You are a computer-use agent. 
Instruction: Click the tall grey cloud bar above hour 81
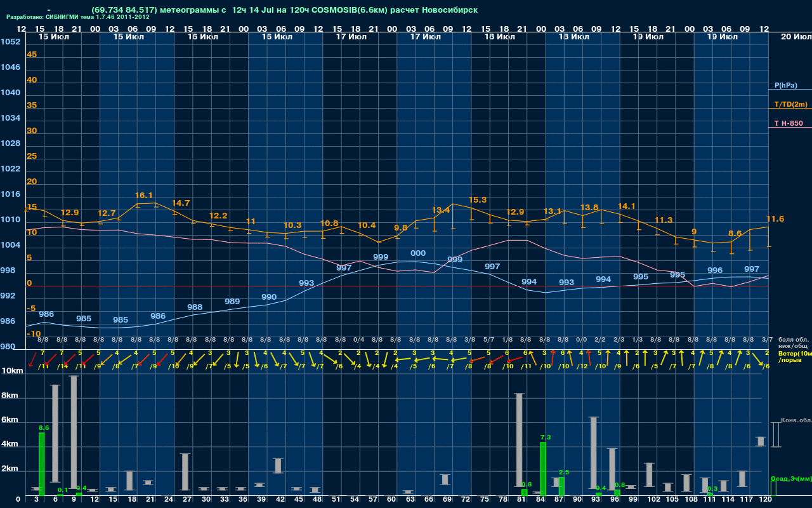pyautogui.click(x=520, y=441)
